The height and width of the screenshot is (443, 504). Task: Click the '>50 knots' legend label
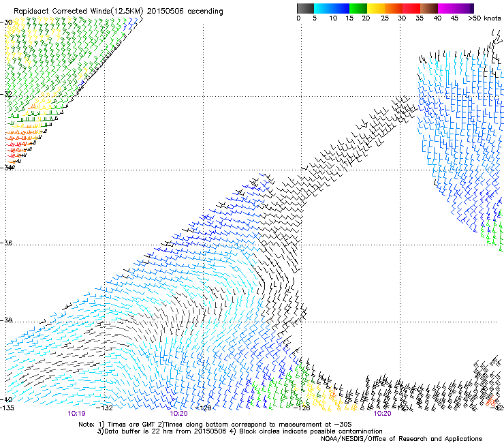pyautogui.click(x=484, y=18)
